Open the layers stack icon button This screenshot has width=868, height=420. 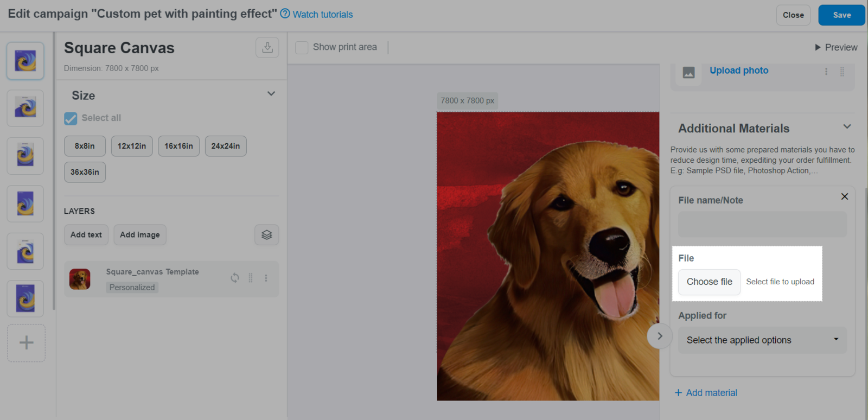[267, 235]
